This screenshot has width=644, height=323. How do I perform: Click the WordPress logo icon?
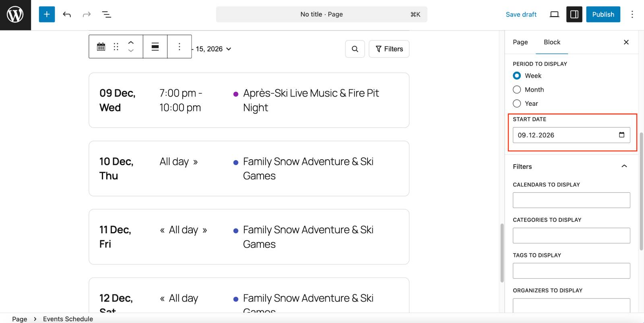[15, 15]
